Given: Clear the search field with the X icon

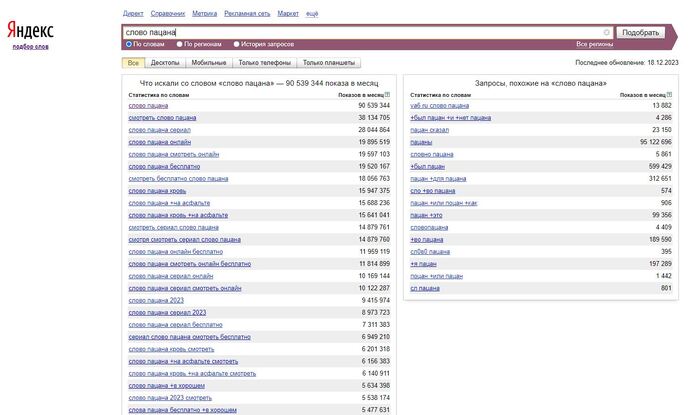Looking at the screenshot, I should click(x=607, y=32).
